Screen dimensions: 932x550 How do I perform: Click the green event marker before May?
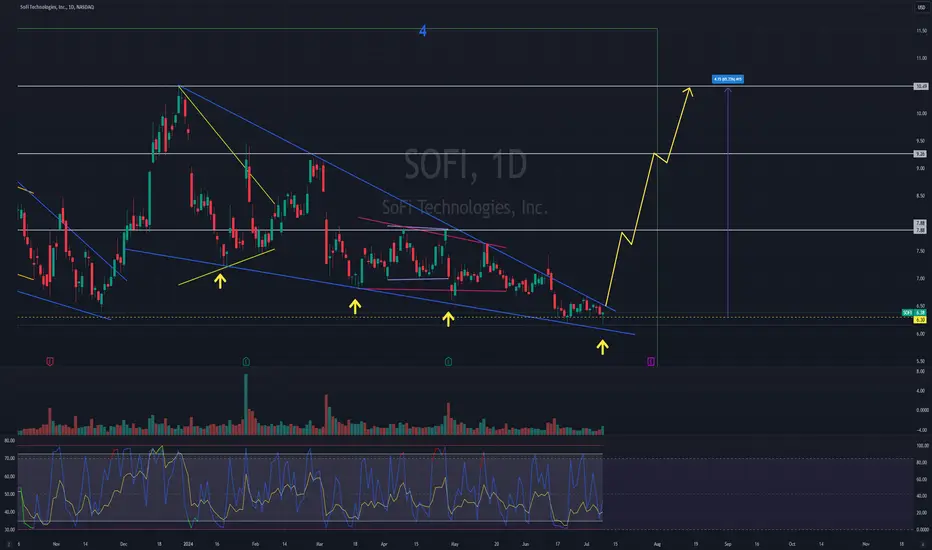[x=448, y=361]
